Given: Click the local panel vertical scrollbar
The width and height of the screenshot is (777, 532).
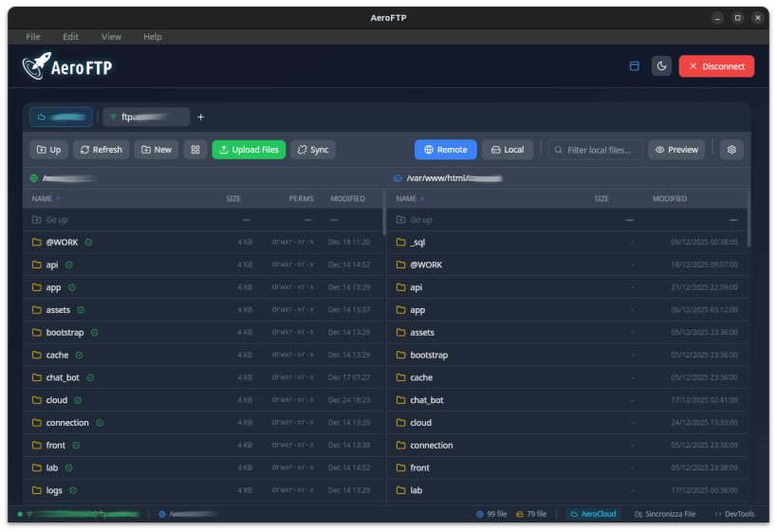Looking at the screenshot, I should click(x=749, y=218).
